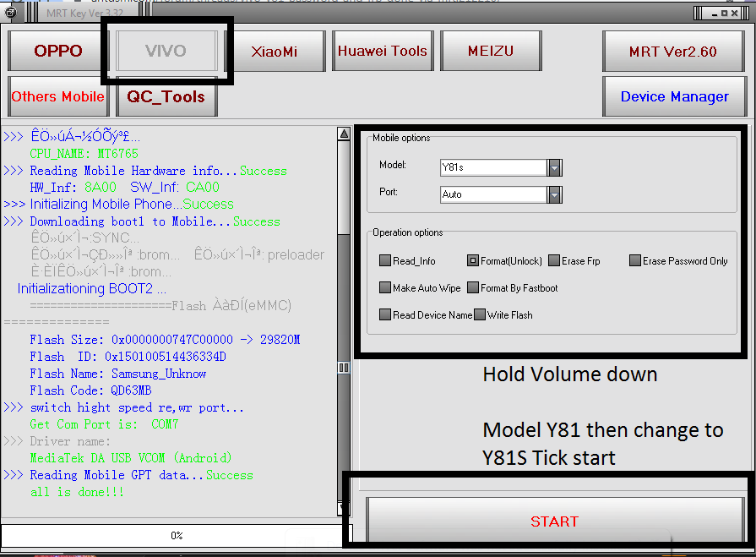756x557 pixels.
Task: Open Device Manager
Action: point(673,96)
